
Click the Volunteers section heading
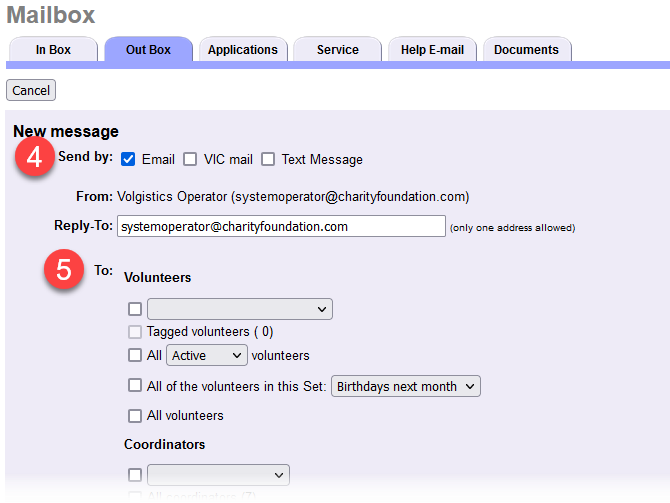pyautogui.click(x=158, y=277)
